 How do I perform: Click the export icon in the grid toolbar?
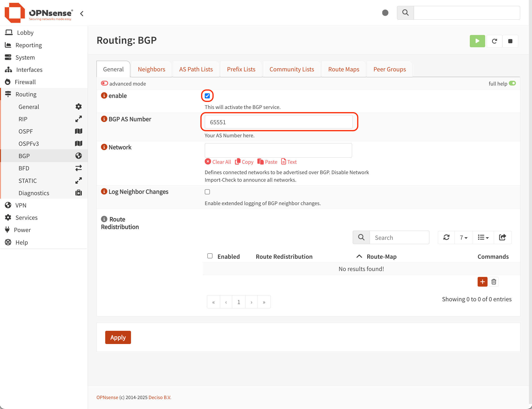(x=502, y=237)
